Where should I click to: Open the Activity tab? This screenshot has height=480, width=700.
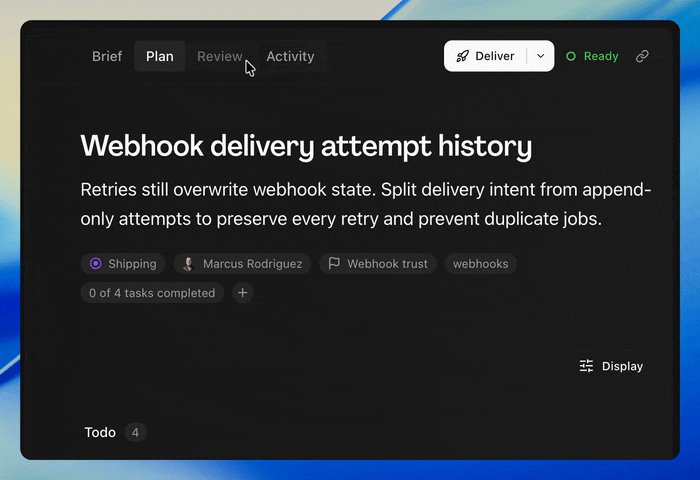coord(291,56)
